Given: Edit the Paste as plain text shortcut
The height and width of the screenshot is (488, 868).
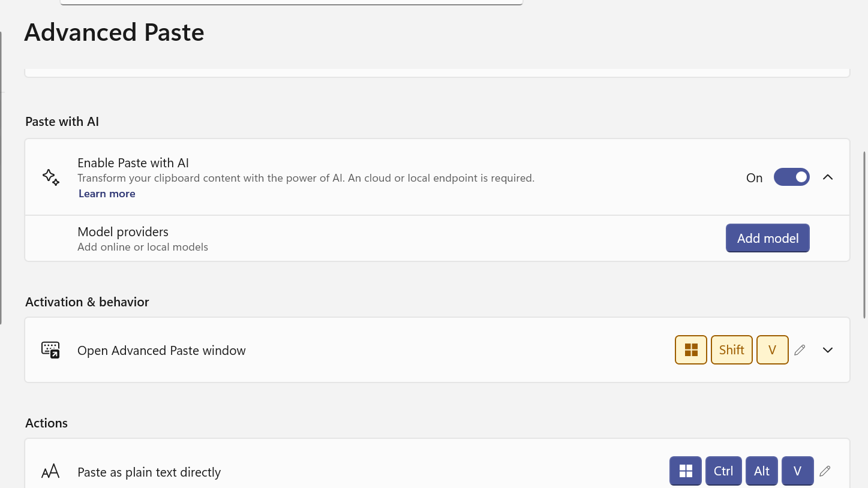Looking at the screenshot, I should 825,471.
